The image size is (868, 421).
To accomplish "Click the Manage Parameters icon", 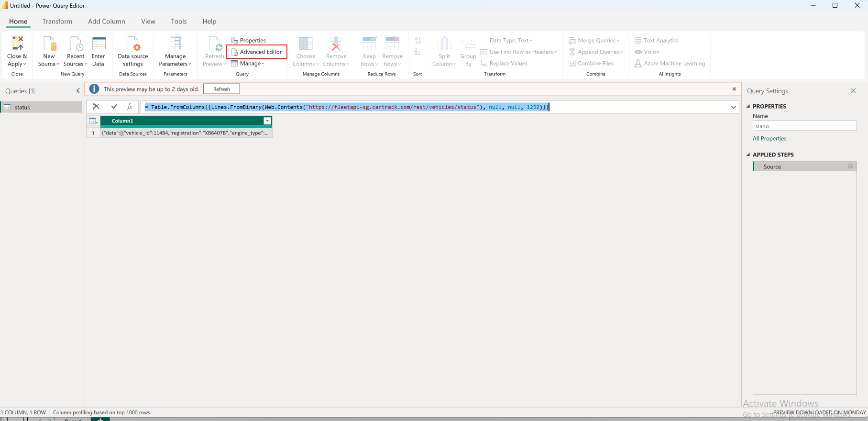I will click(176, 44).
